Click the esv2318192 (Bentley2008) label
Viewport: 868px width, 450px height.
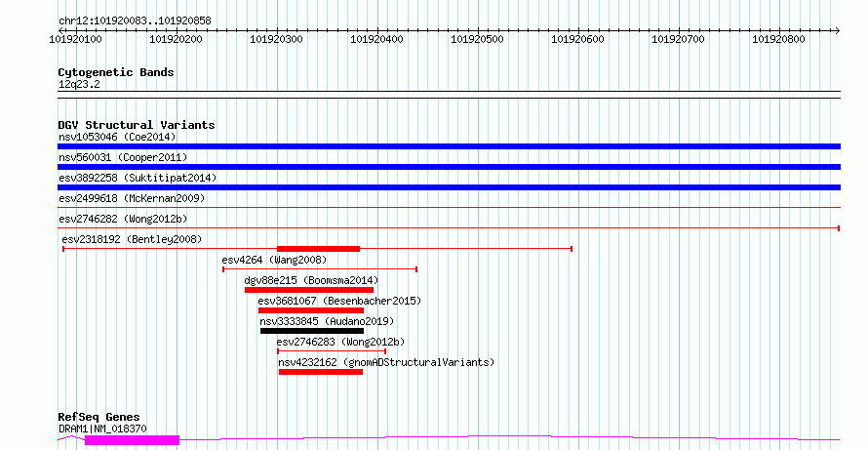click(x=132, y=239)
